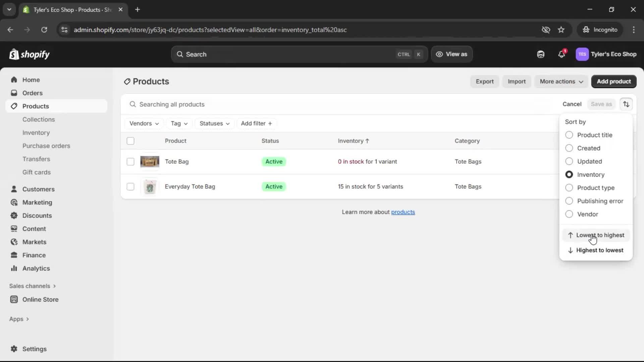Click Add product

614,81
